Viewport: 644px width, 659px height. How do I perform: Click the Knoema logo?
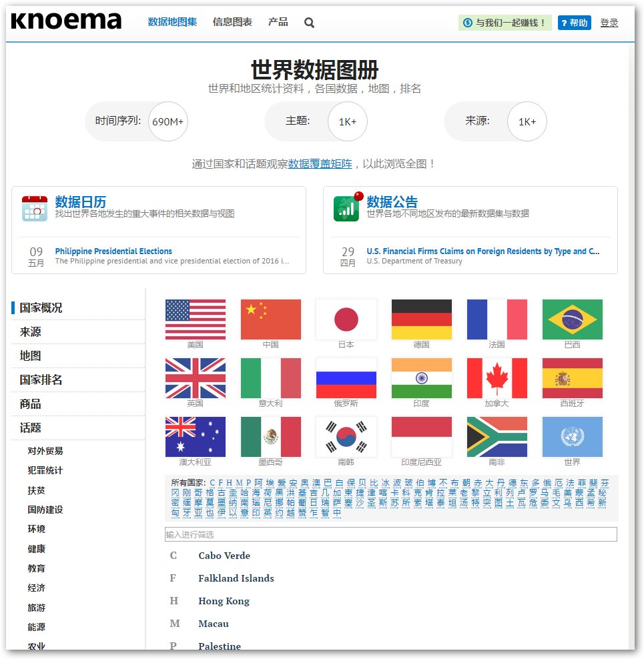[x=66, y=21]
